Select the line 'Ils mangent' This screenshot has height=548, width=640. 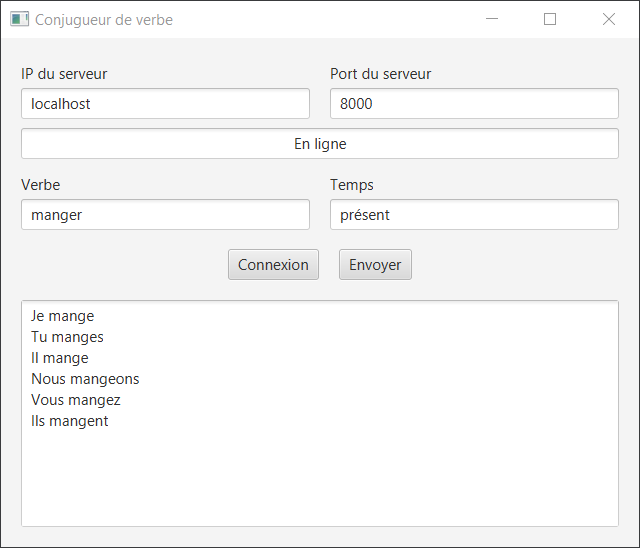coord(70,421)
